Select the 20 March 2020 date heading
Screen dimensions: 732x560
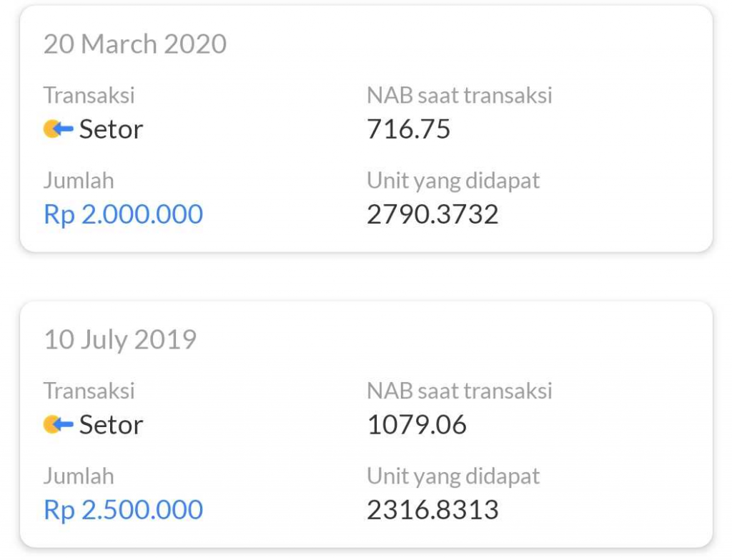click(135, 44)
